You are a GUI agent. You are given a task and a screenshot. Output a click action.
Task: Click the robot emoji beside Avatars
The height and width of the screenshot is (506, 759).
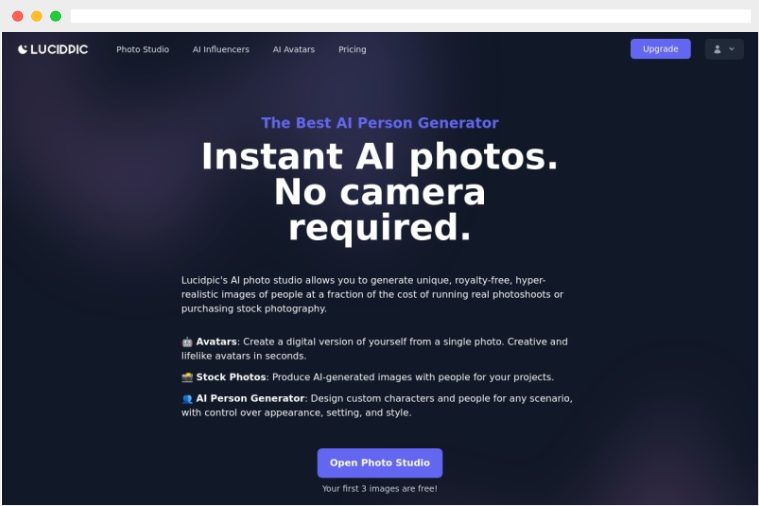point(187,342)
